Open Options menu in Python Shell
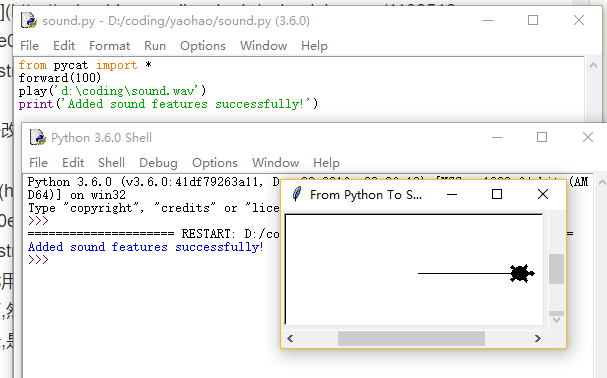Viewport: 607px width, 378px height. point(215,163)
